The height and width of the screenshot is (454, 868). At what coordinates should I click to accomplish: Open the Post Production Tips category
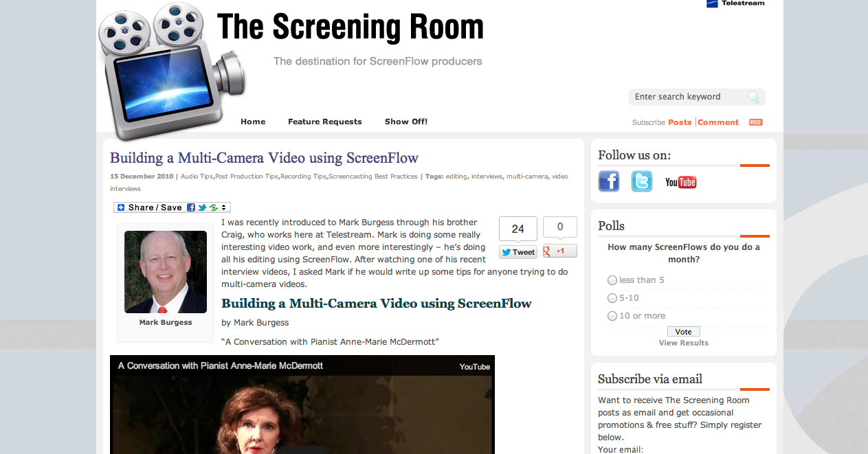click(x=247, y=177)
